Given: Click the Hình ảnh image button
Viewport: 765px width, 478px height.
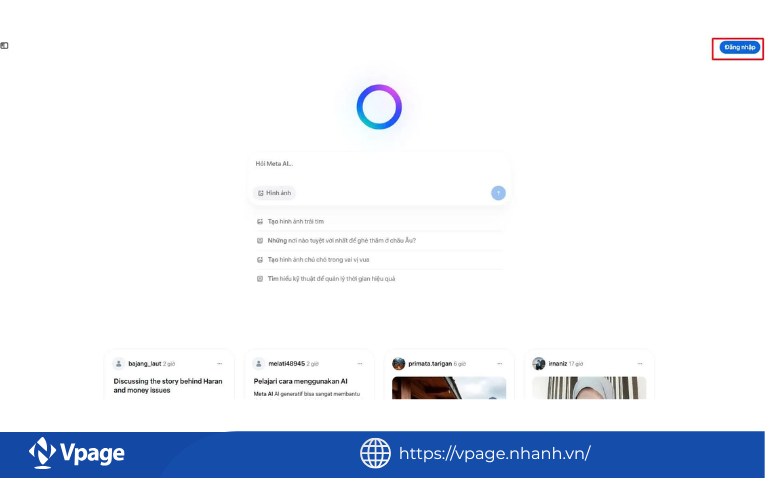Looking at the screenshot, I should point(274,193).
